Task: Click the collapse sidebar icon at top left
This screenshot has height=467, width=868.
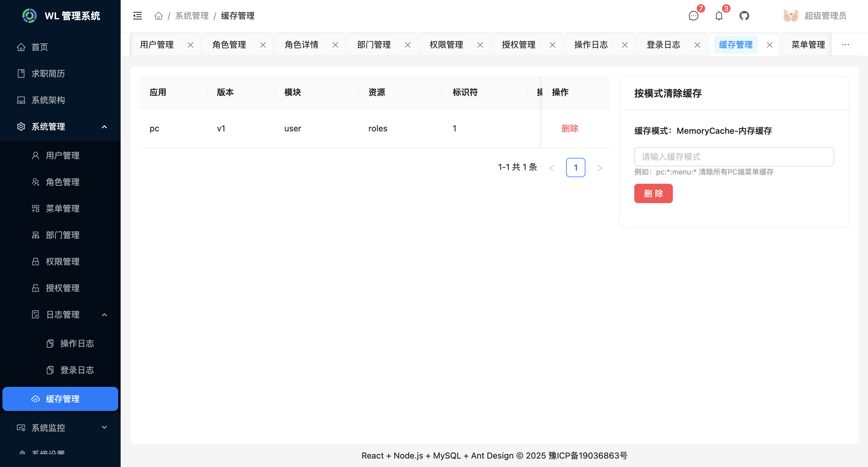Action: point(138,16)
